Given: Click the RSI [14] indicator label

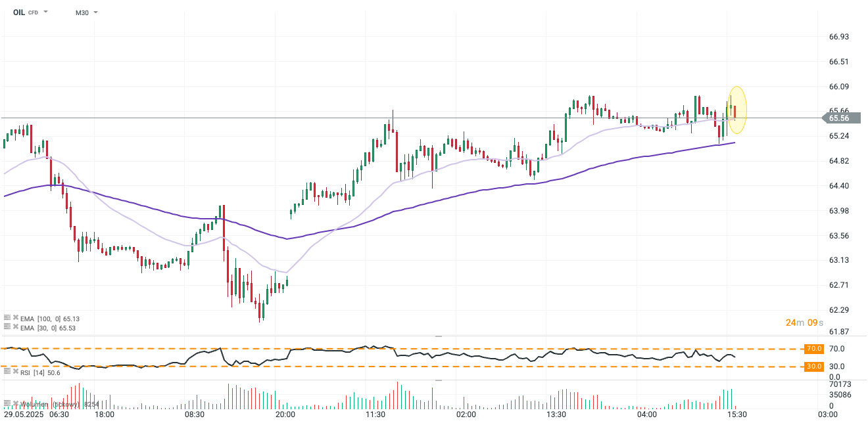Looking at the screenshot, I should point(32,372).
